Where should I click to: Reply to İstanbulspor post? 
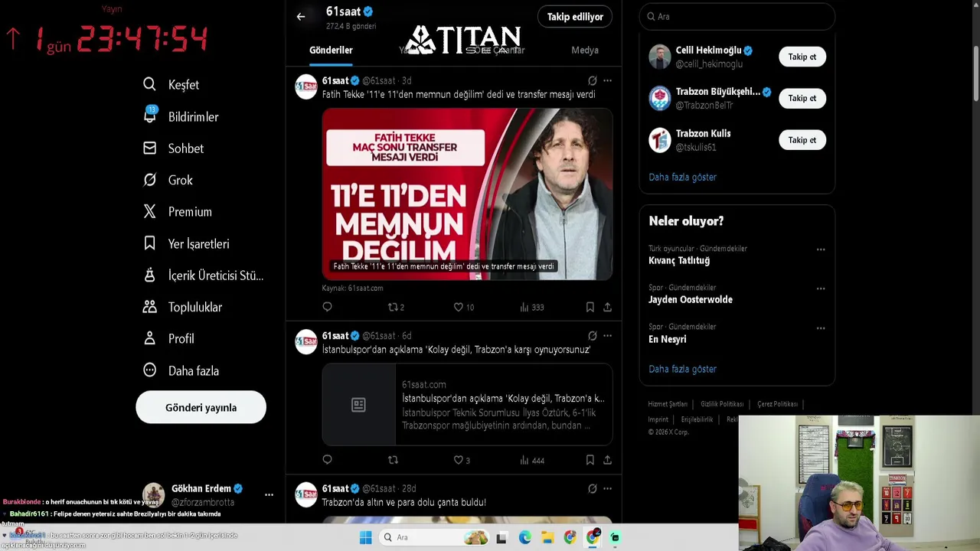327,460
